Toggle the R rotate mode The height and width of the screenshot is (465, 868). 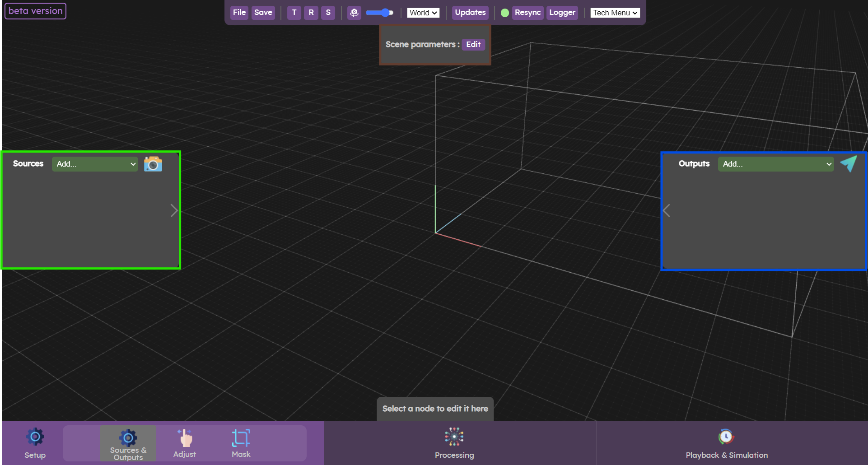pos(311,13)
